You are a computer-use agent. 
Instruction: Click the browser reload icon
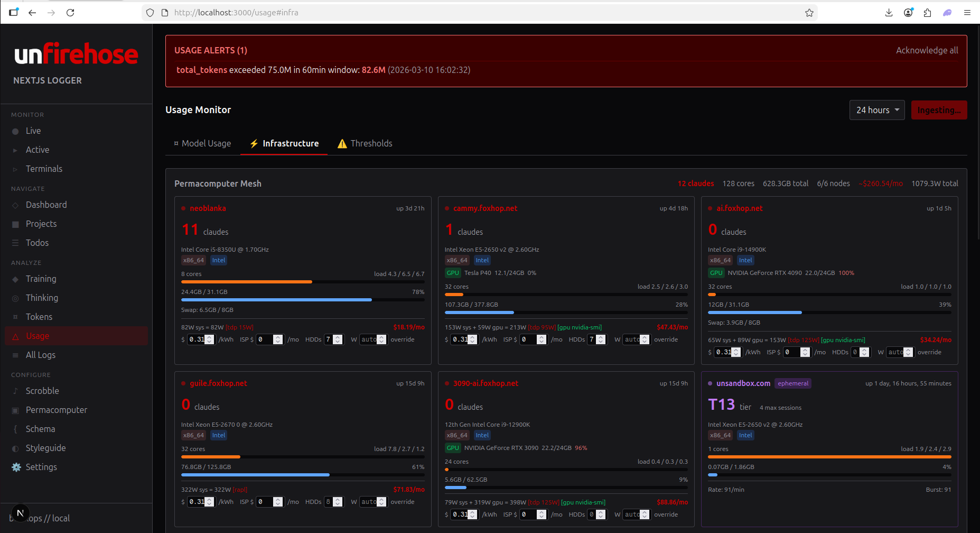click(70, 13)
